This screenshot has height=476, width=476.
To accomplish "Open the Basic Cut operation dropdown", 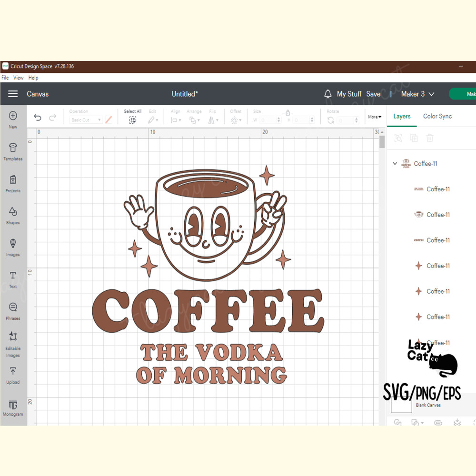I will point(86,120).
